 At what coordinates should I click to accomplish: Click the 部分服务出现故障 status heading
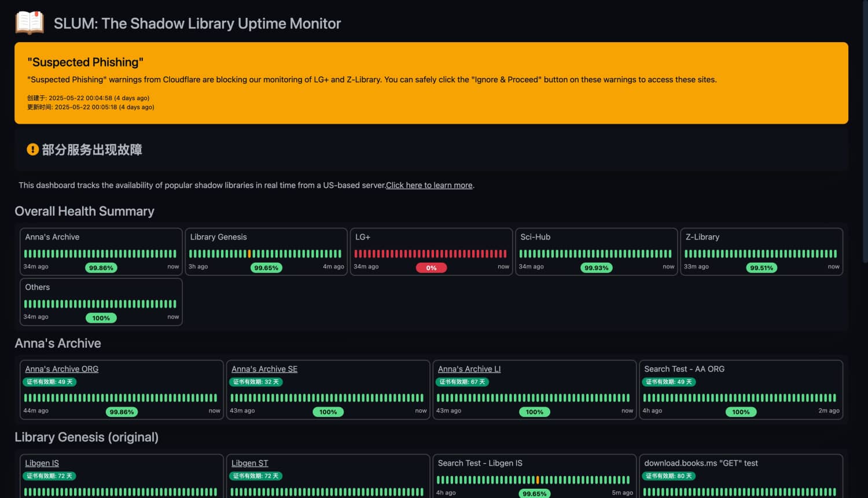(x=92, y=150)
